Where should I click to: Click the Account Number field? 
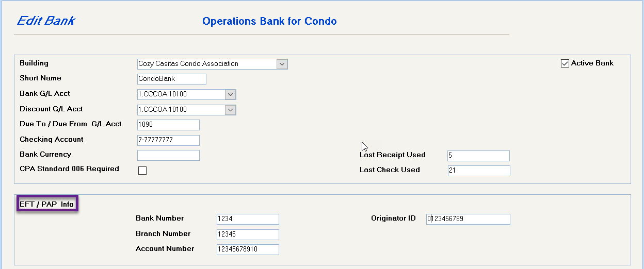tap(248, 249)
